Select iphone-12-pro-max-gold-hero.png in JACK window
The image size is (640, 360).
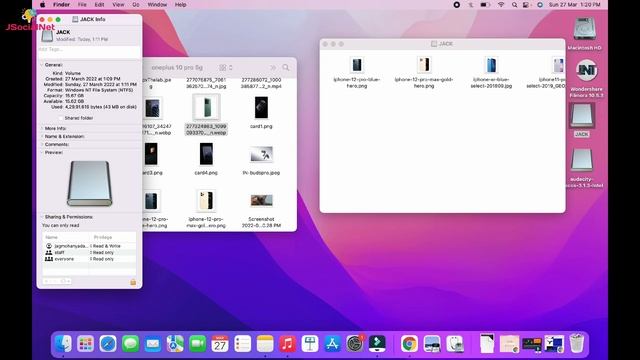[424, 73]
